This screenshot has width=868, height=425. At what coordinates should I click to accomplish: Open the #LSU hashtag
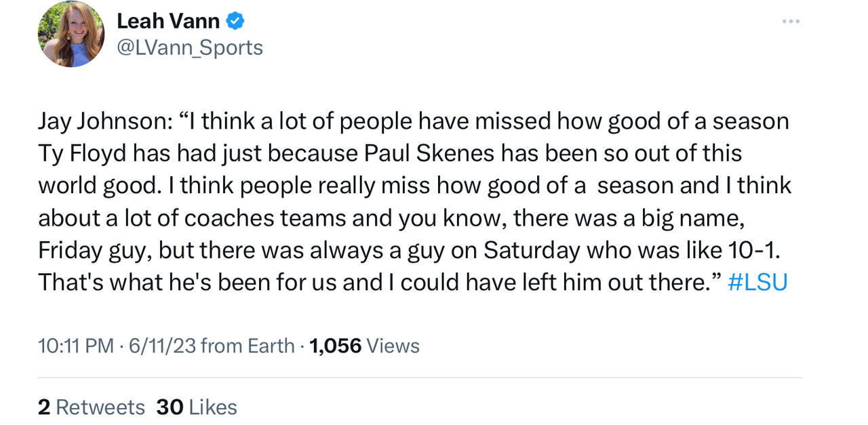[757, 282]
